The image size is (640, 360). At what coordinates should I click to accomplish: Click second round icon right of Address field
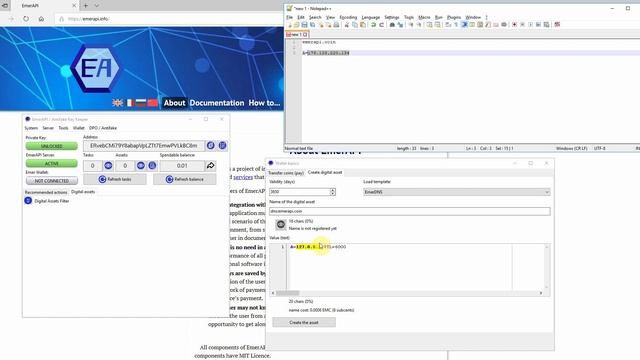tap(222, 145)
